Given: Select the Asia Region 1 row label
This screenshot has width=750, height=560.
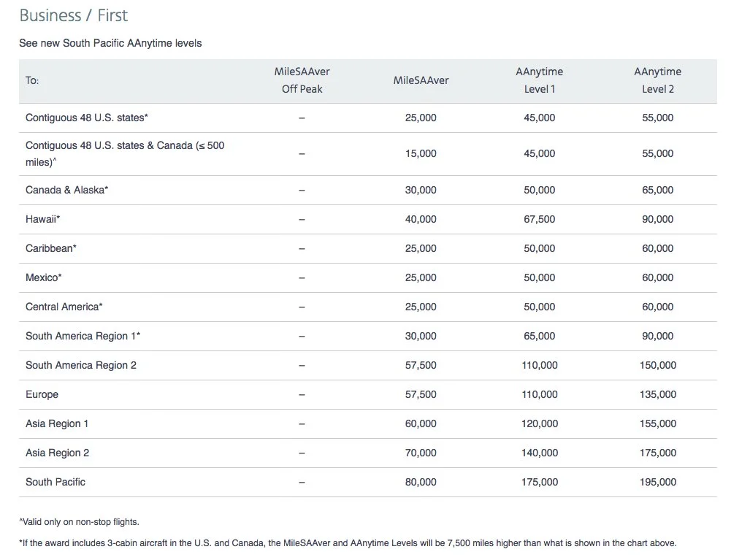Looking at the screenshot, I should tap(57, 423).
